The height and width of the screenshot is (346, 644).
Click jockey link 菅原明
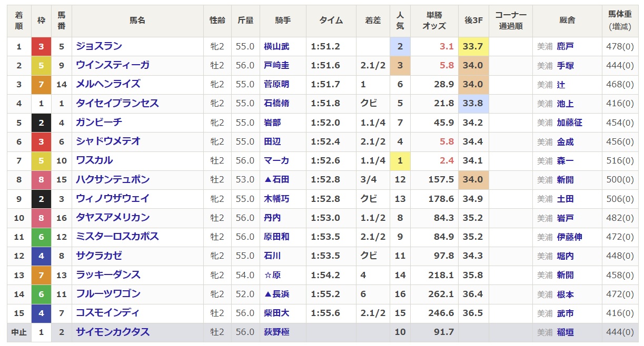[276, 84]
